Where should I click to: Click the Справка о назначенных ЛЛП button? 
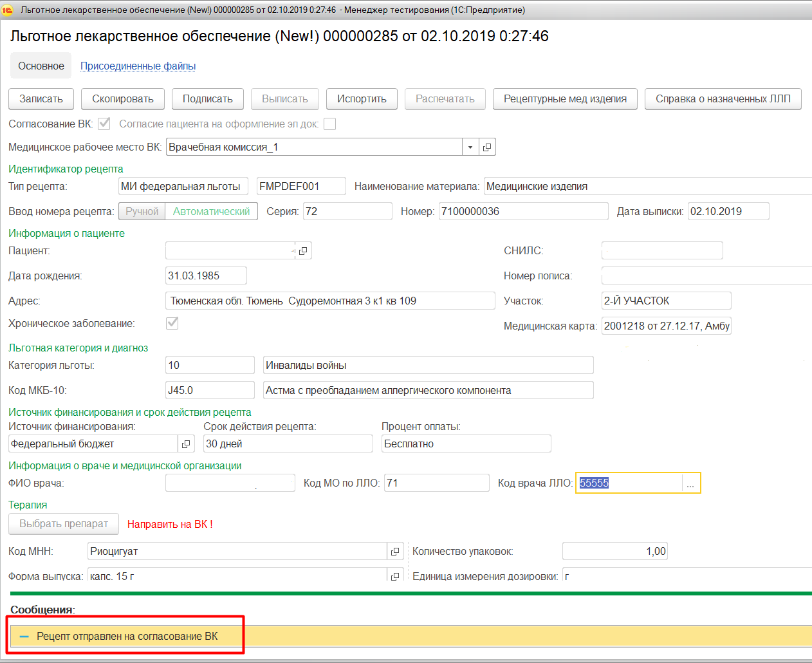coord(723,99)
